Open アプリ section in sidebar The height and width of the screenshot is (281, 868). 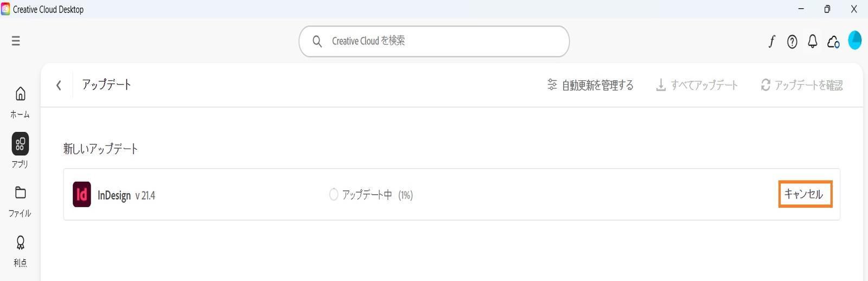click(20, 150)
